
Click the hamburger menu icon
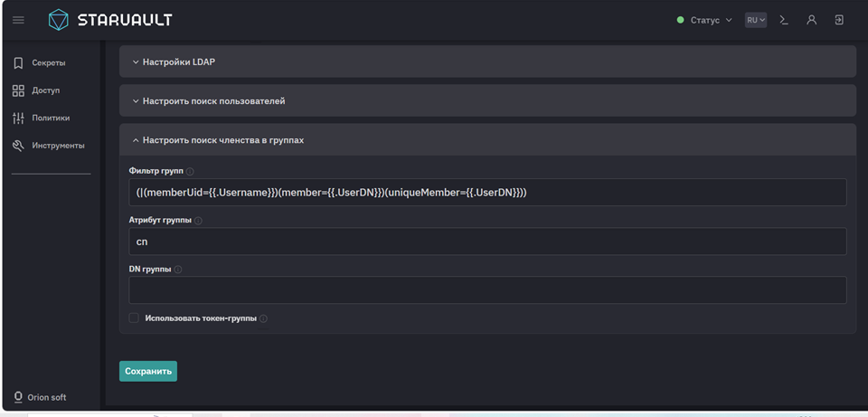pyautogui.click(x=18, y=20)
